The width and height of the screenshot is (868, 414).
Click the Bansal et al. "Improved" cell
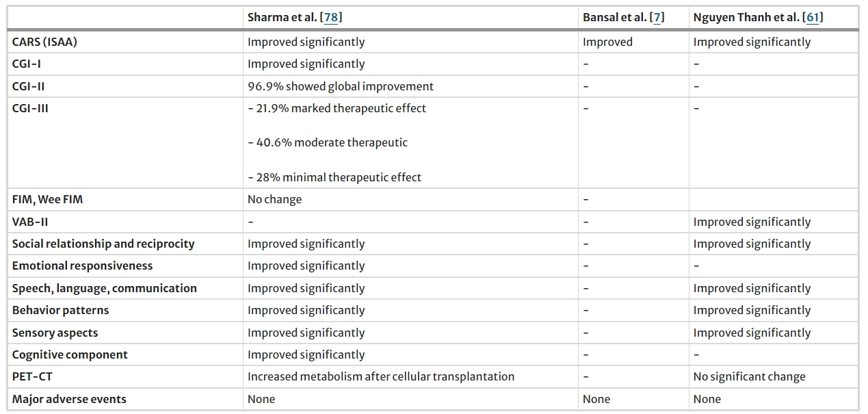[x=607, y=42]
